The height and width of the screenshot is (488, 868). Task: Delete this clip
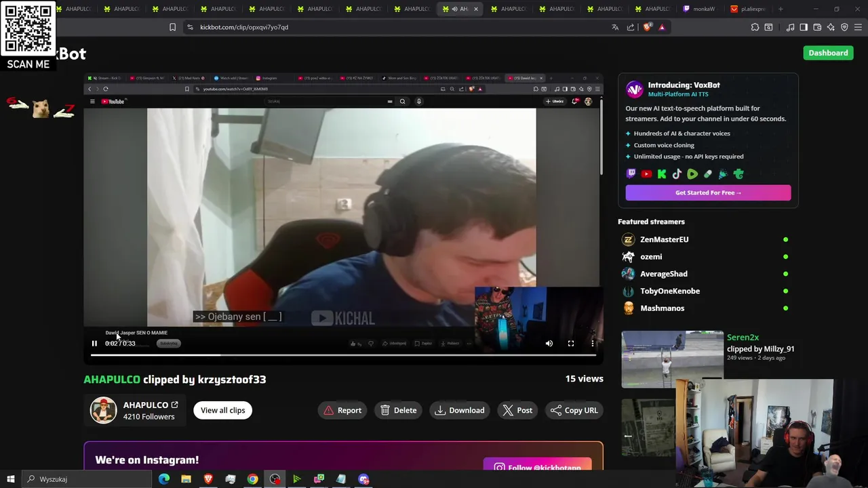click(398, 410)
